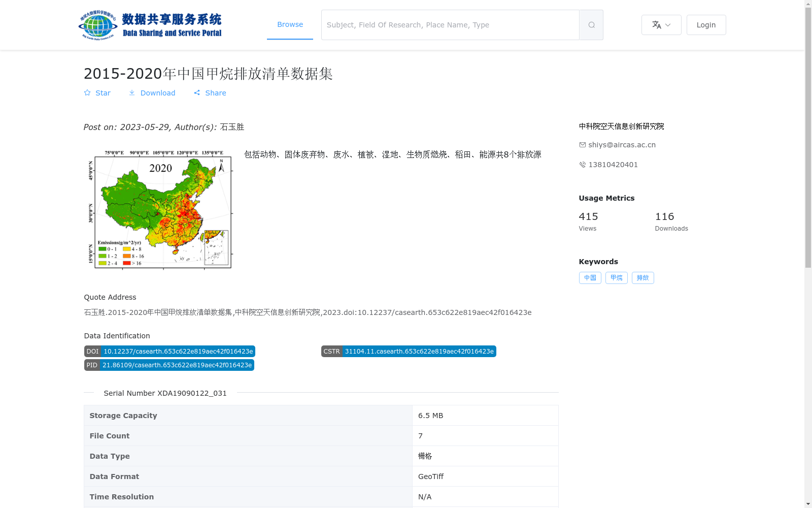Click the Share link text
Viewport: 812px width, 508px height.
(x=216, y=93)
